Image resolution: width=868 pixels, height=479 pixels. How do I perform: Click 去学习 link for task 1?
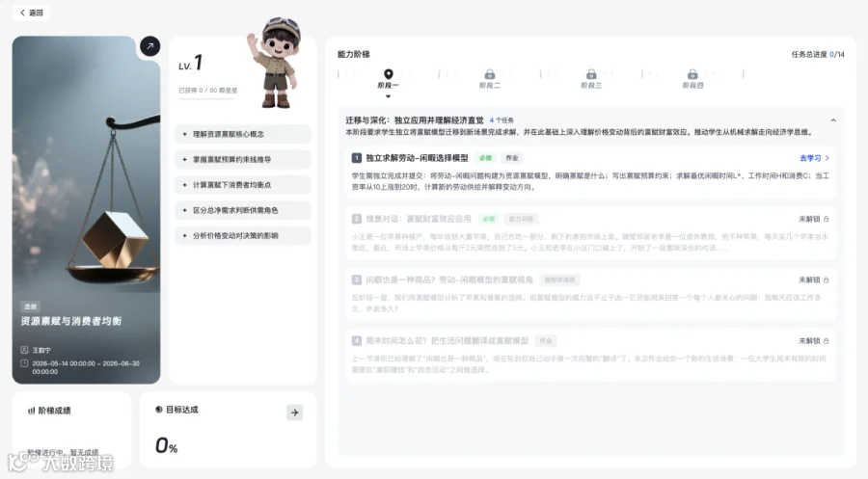tap(814, 158)
